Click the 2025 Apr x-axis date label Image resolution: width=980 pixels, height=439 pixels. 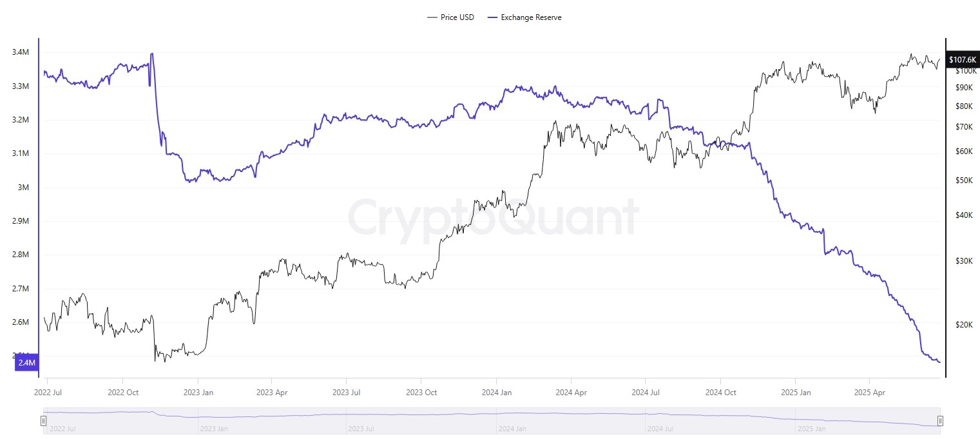tap(869, 392)
